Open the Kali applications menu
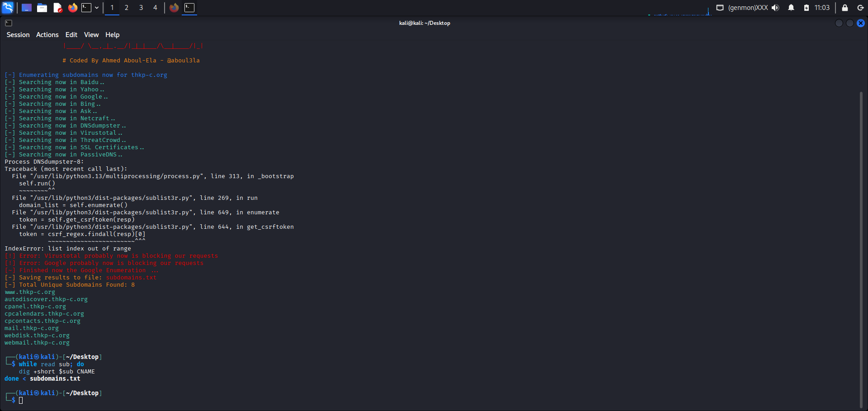 pyautogui.click(x=8, y=8)
